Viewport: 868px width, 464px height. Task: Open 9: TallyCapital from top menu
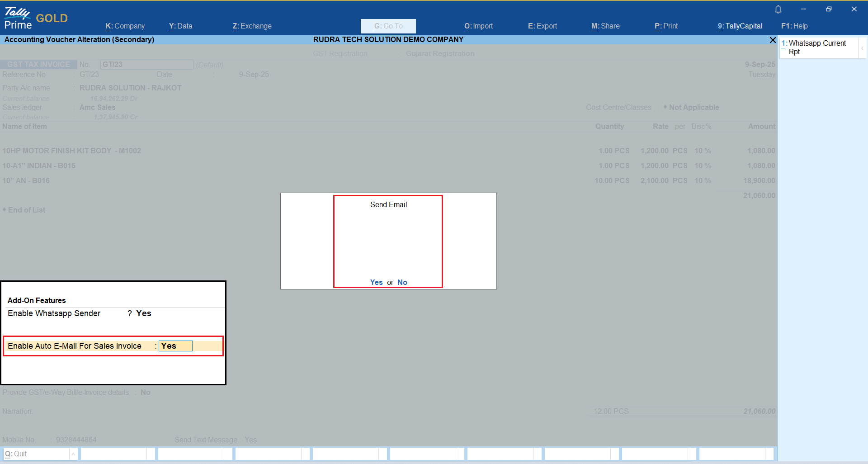[740, 26]
